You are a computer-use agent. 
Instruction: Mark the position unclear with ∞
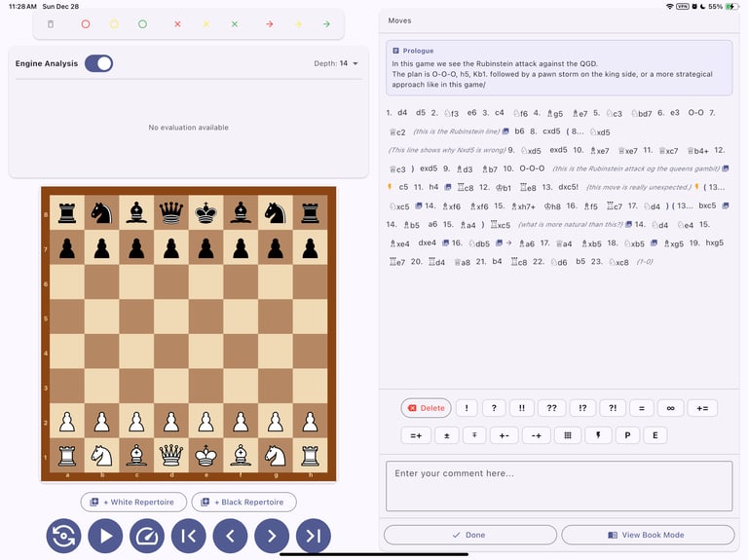(x=670, y=408)
